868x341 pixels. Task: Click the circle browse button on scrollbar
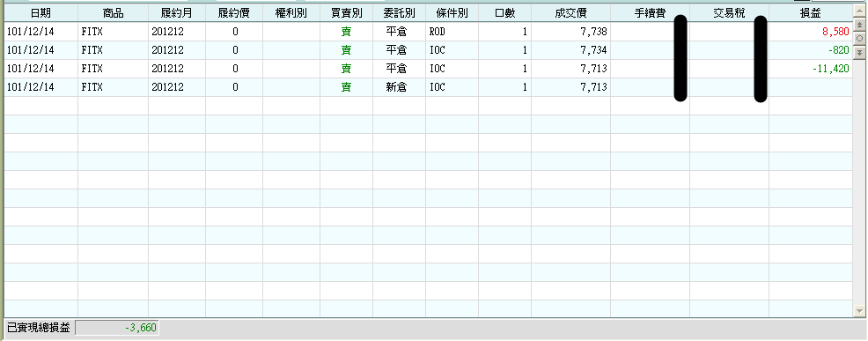860,39
